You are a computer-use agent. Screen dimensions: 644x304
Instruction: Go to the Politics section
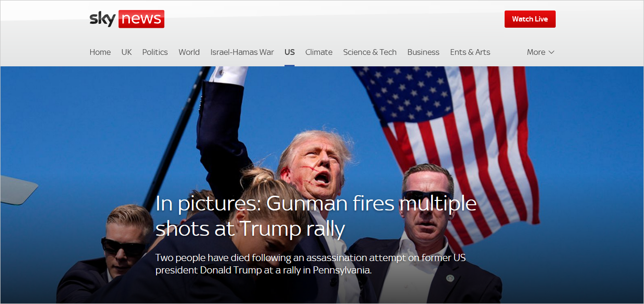pyautogui.click(x=155, y=52)
